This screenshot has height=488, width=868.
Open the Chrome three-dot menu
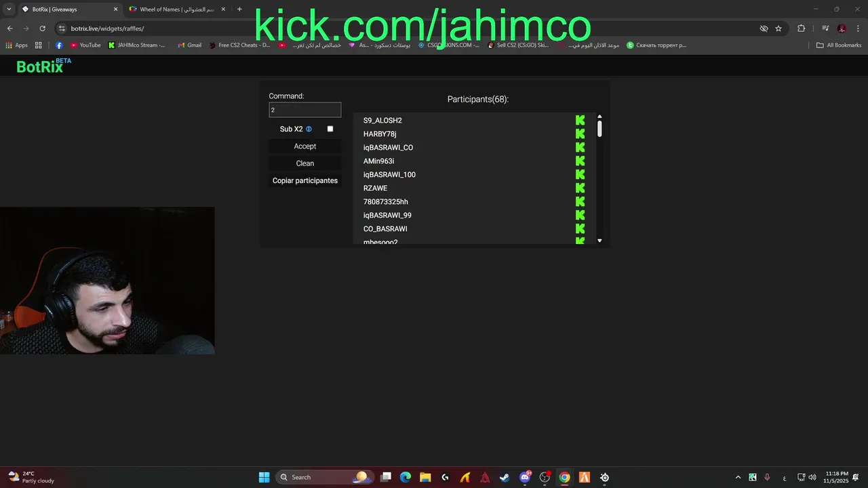coord(857,28)
